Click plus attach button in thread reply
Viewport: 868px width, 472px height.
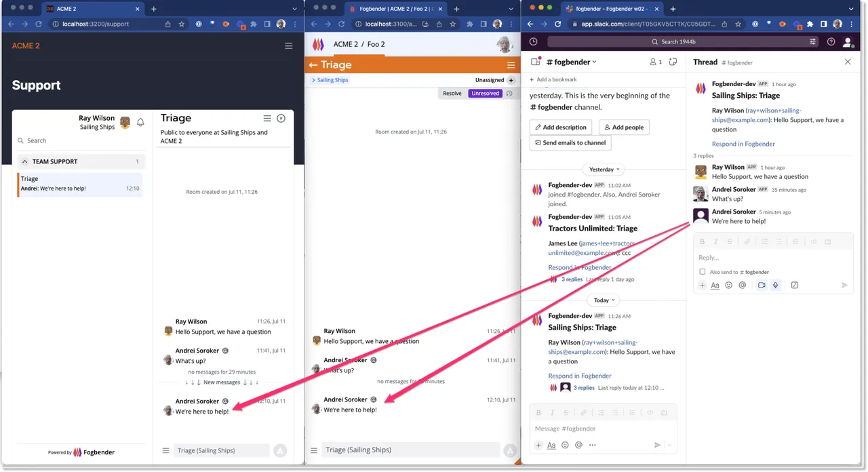coord(703,286)
